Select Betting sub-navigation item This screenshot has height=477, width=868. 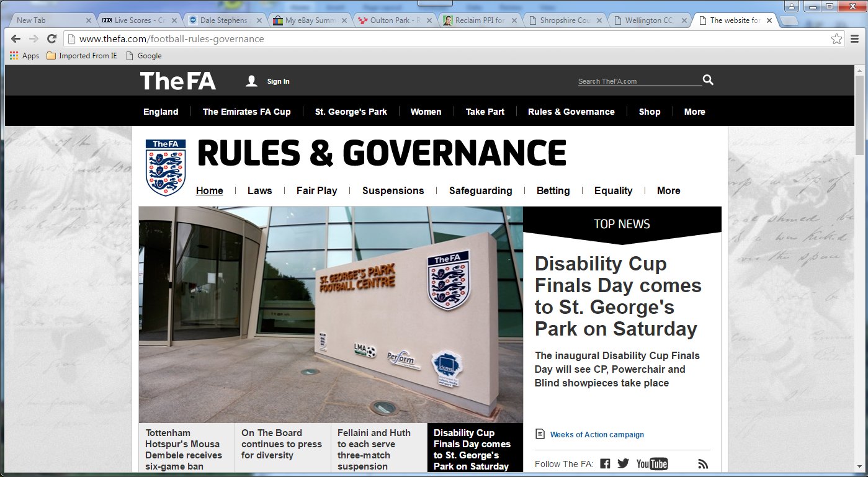pos(553,190)
